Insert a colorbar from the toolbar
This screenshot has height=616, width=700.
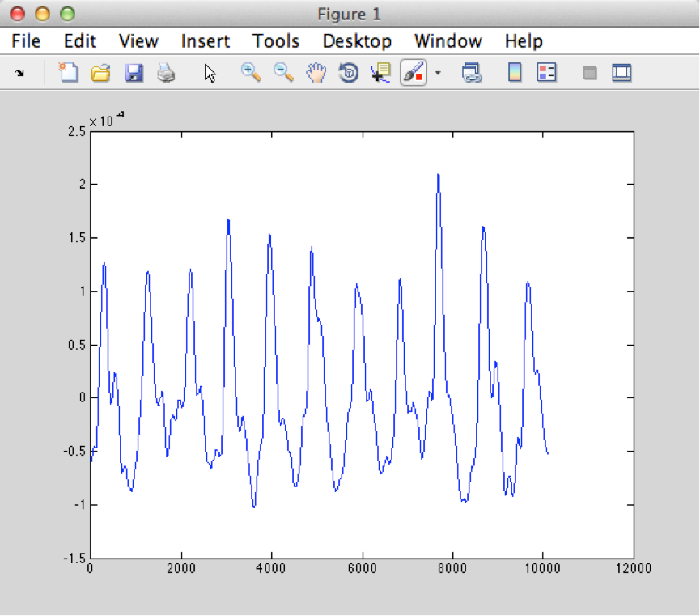click(x=515, y=73)
